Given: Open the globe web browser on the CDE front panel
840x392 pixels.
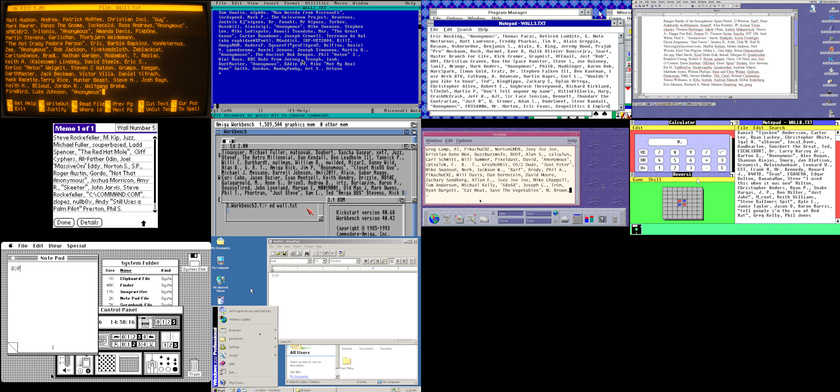Looking at the screenshot, I should [x=434, y=218].
